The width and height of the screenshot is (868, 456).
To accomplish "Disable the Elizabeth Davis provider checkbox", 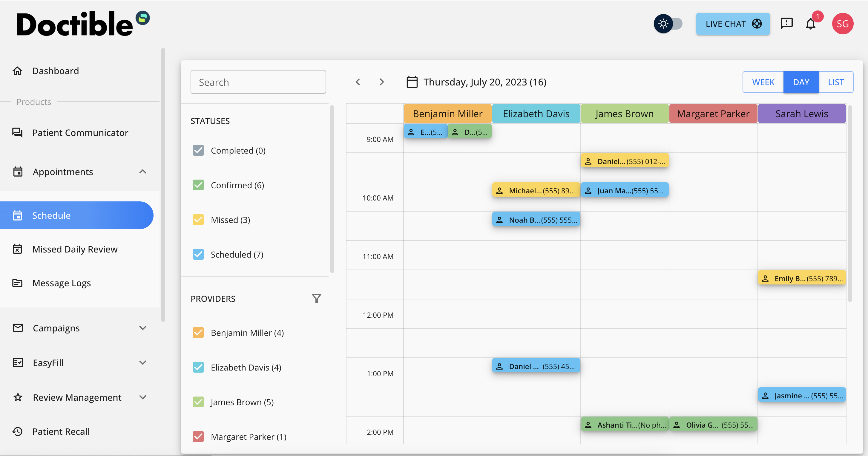I will tap(198, 367).
